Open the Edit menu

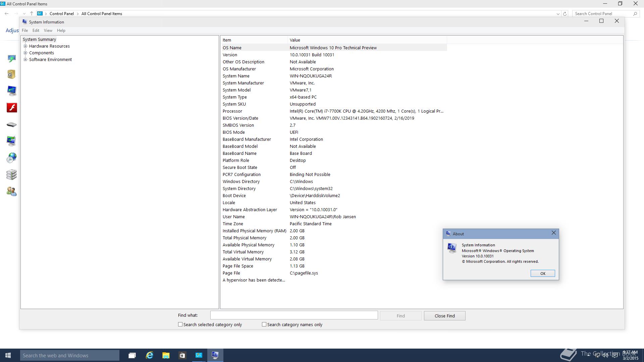(36, 31)
